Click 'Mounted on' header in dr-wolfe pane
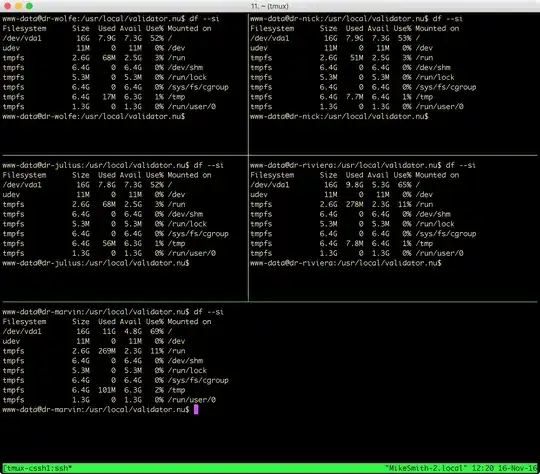 [x=189, y=29]
